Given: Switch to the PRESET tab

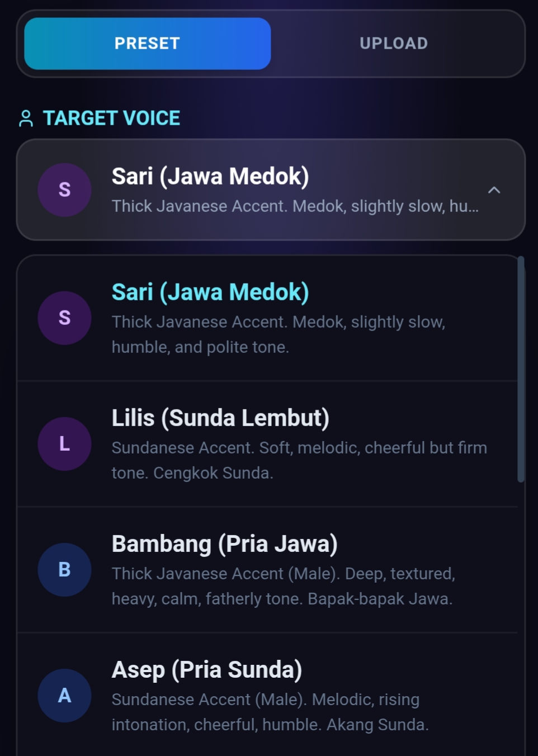Looking at the screenshot, I should tap(147, 44).
